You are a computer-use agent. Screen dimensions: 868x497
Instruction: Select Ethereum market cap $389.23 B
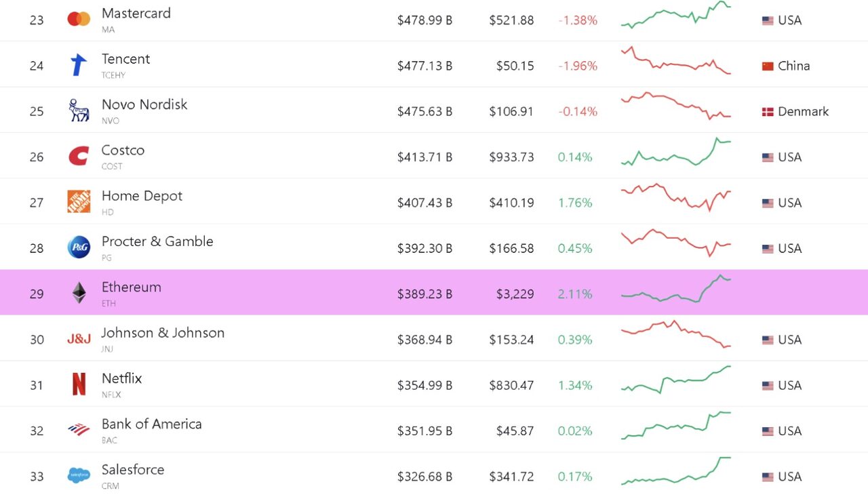pyautogui.click(x=425, y=294)
